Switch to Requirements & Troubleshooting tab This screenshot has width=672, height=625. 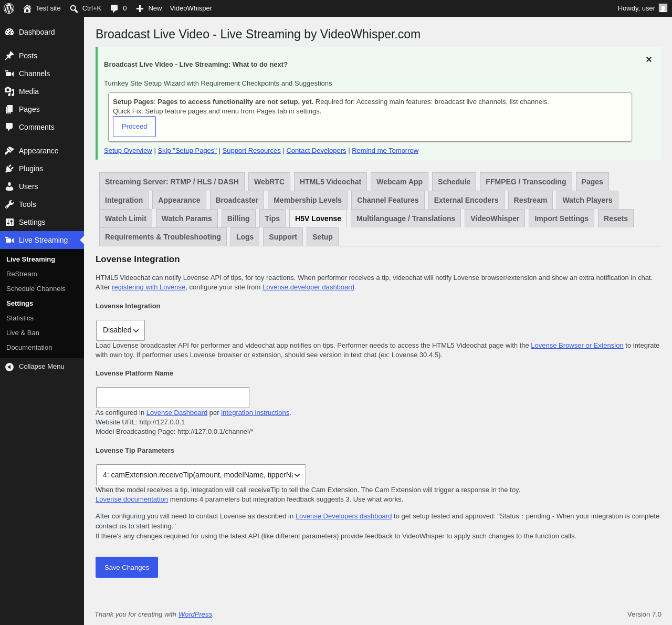tap(163, 237)
